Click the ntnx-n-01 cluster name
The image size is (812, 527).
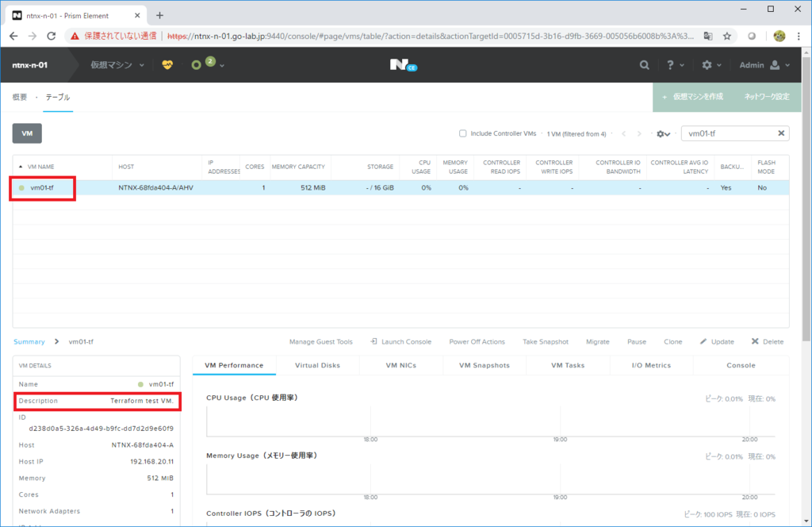(30, 65)
